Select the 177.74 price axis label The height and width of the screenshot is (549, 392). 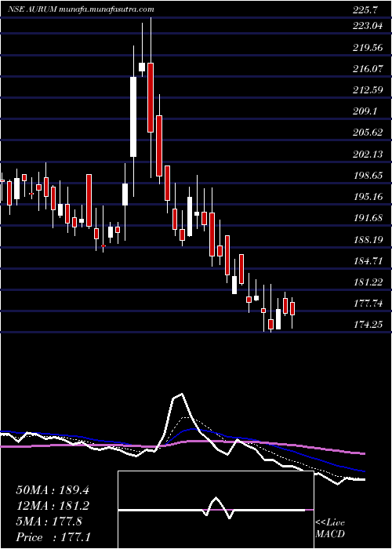(x=368, y=304)
